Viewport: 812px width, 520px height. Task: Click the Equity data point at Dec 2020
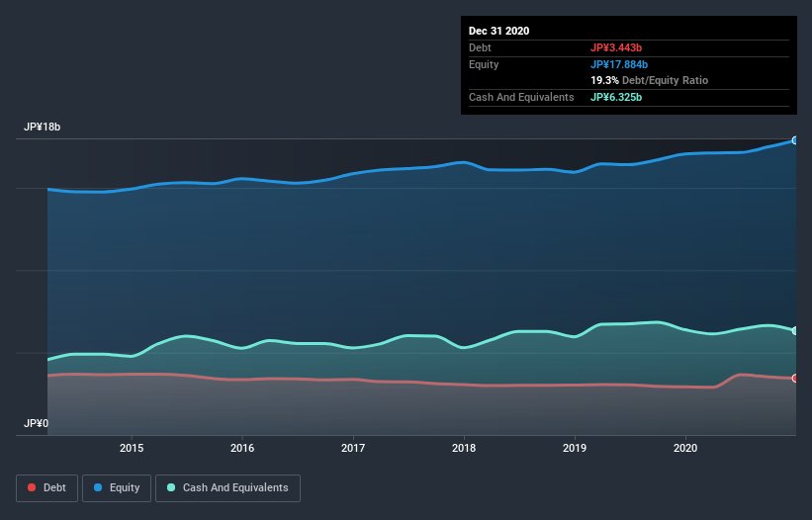pos(795,140)
